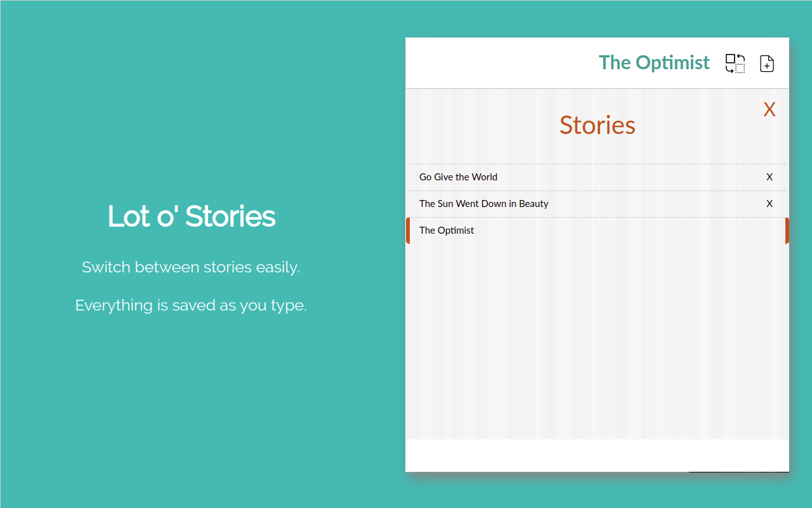Remove "The Sun Went Down in Beauty" with its X
Viewport: 812px width, 508px height.
(769, 203)
